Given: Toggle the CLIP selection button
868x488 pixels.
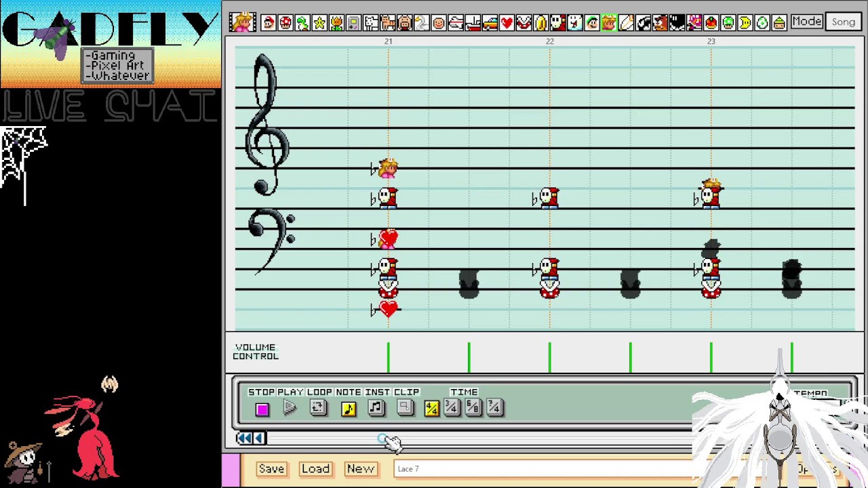Looking at the screenshot, I should (405, 408).
